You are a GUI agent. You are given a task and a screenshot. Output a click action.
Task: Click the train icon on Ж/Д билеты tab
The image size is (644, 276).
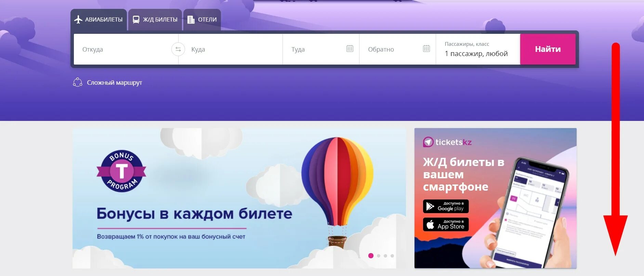(136, 19)
